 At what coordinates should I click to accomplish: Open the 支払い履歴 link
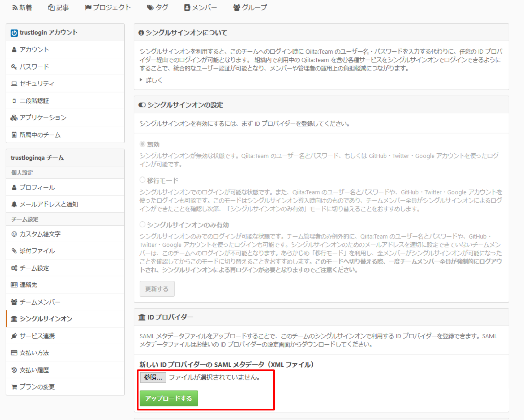pos(65,370)
